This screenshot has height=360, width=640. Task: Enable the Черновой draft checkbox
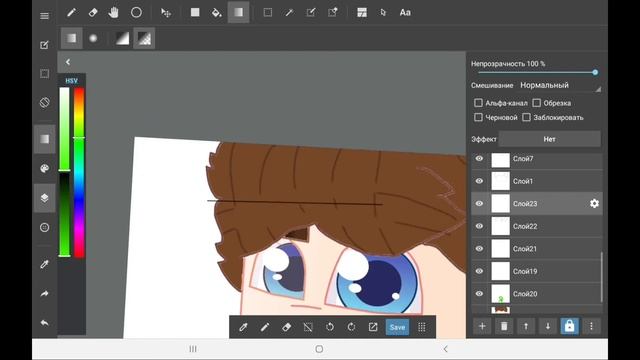pos(478,118)
